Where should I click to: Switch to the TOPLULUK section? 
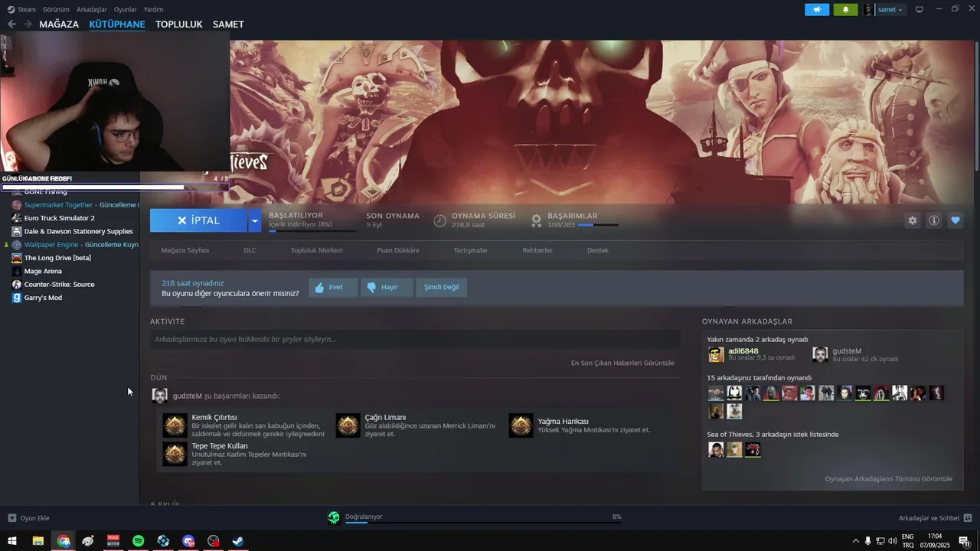pyautogui.click(x=179, y=24)
